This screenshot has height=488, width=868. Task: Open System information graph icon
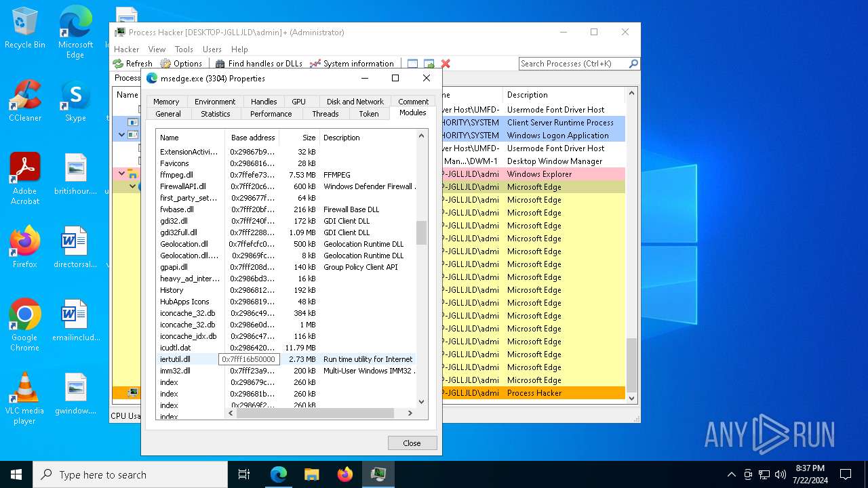(x=315, y=64)
